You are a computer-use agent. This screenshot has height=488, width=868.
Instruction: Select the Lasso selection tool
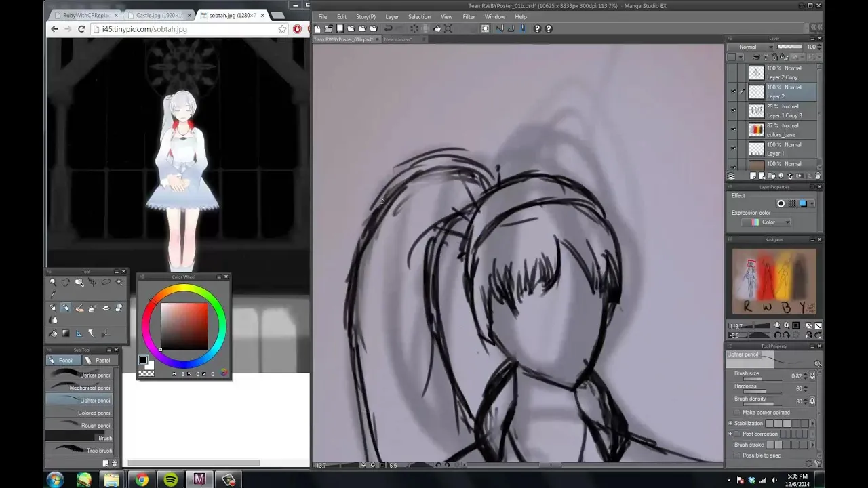(106, 281)
